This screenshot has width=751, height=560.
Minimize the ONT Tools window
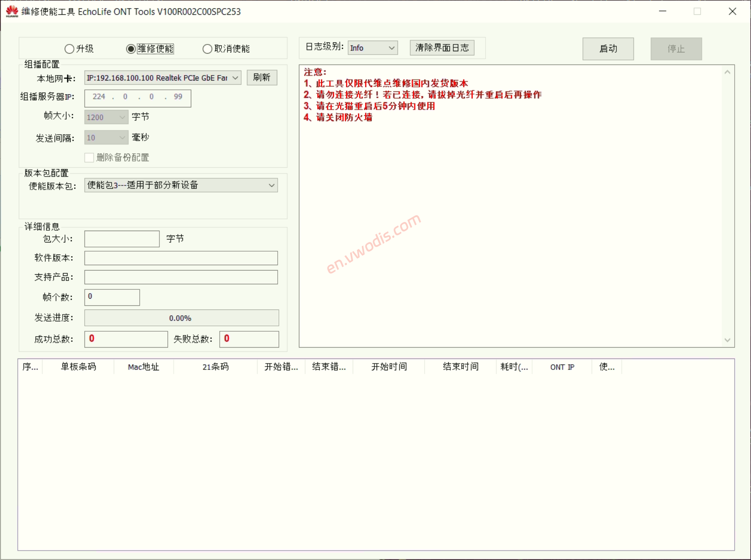(663, 11)
